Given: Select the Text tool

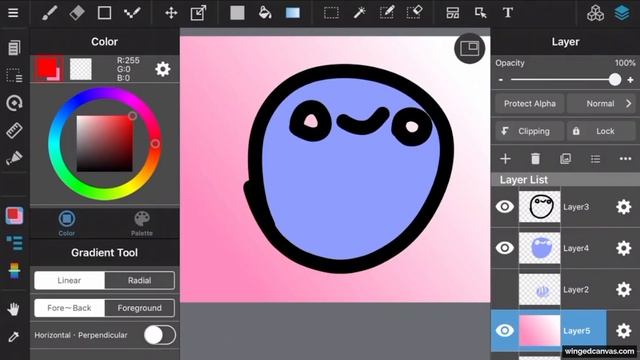Looking at the screenshot, I should tap(508, 13).
